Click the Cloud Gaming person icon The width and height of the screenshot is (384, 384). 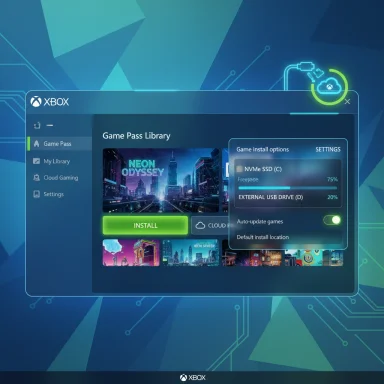[x=36, y=178]
